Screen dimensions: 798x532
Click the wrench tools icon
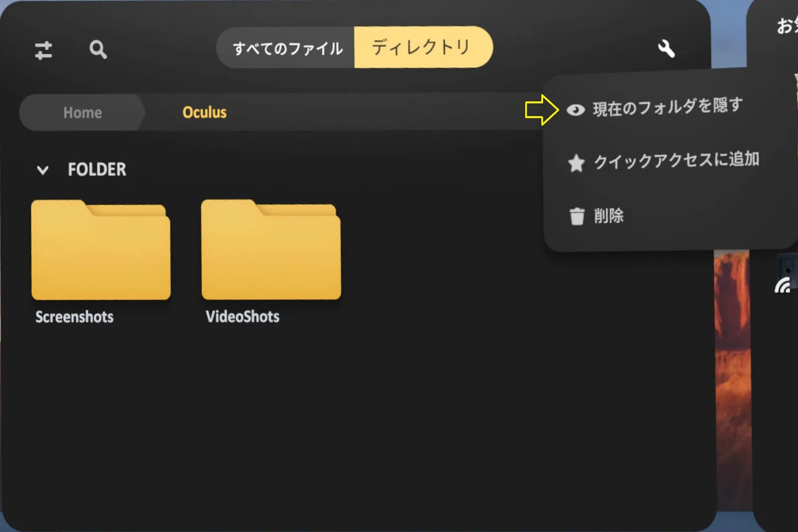667,49
